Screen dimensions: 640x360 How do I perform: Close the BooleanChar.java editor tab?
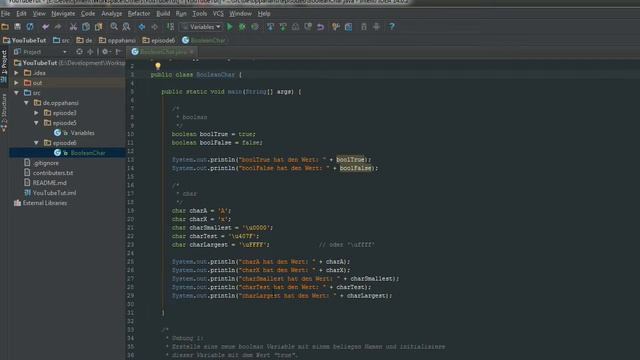pyautogui.click(x=191, y=52)
